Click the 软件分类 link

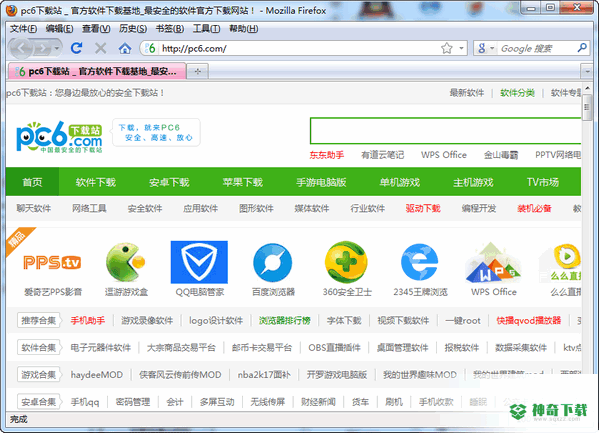click(x=517, y=93)
